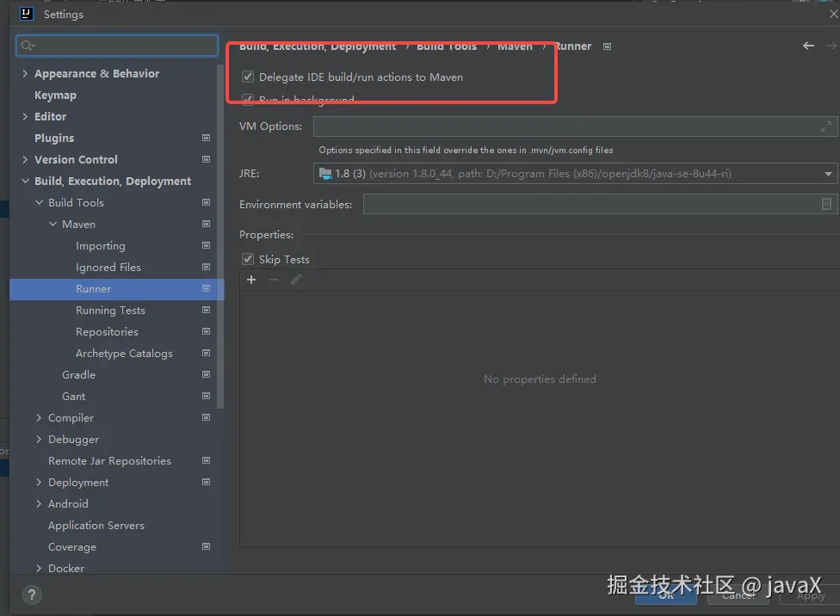The height and width of the screenshot is (616, 840).
Task: Click project-level icon beside Remote Jar Repositories
Action: [x=206, y=460]
